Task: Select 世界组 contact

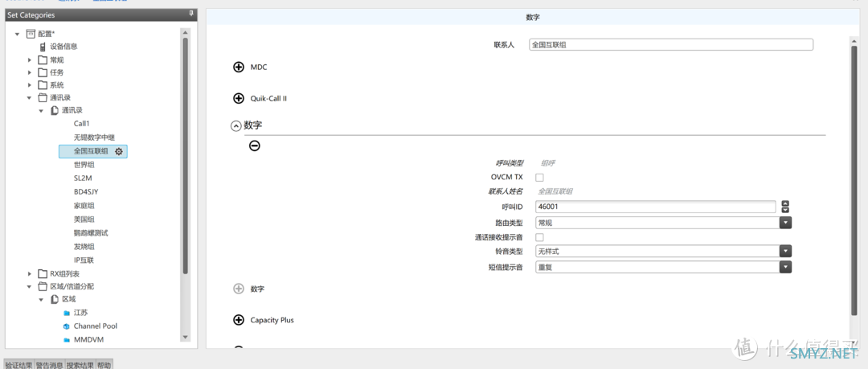Action: (84, 165)
